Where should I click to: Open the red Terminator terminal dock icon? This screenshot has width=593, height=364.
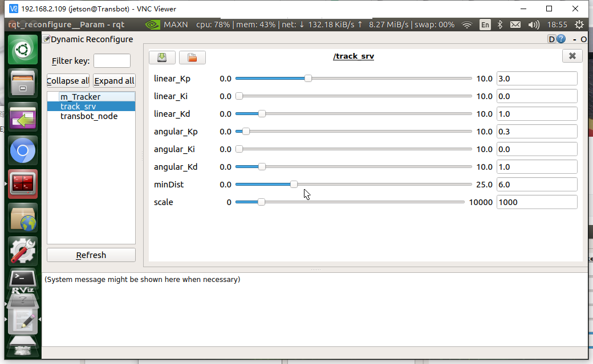coord(23,184)
